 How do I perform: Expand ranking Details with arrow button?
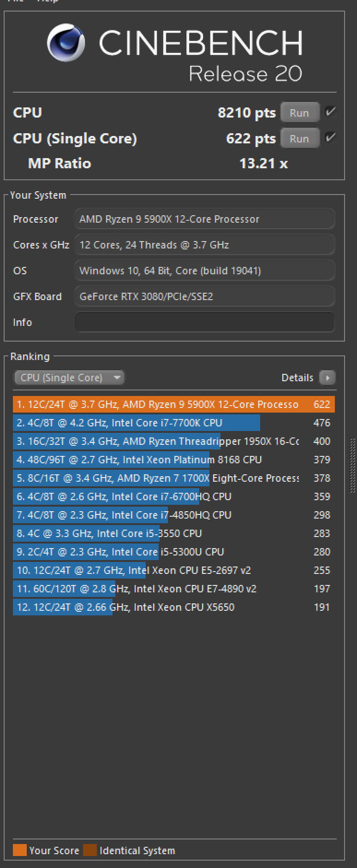tap(327, 378)
